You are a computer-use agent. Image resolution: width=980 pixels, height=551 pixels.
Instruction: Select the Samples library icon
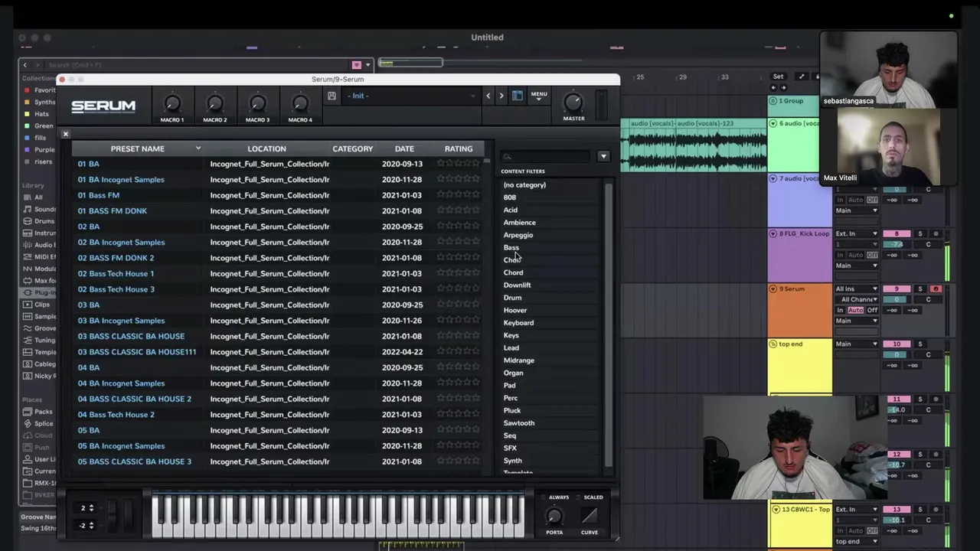pos(28,316)
